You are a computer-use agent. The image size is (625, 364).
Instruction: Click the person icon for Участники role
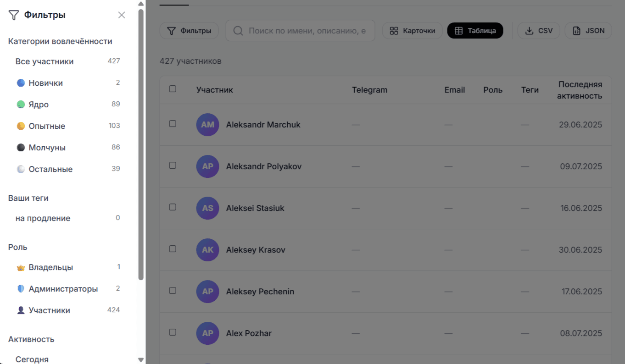click(21, 310)
